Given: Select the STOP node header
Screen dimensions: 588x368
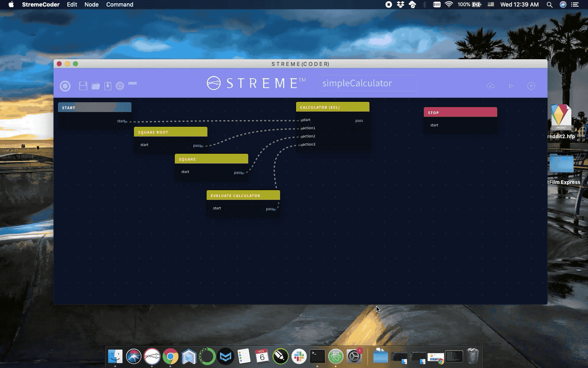Looking at the screenshot, I should pos(461,112).
